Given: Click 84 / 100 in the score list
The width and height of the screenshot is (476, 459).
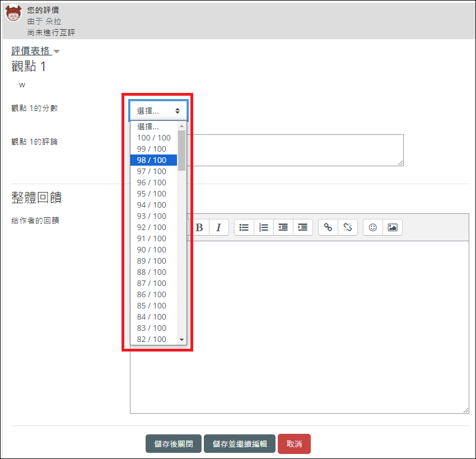Looking at the screenshot, I should [153, 317].
